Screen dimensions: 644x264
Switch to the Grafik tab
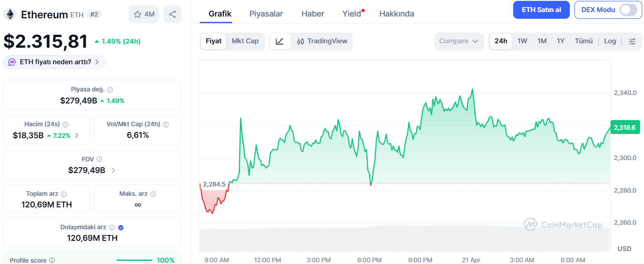[x=220, y=13]
